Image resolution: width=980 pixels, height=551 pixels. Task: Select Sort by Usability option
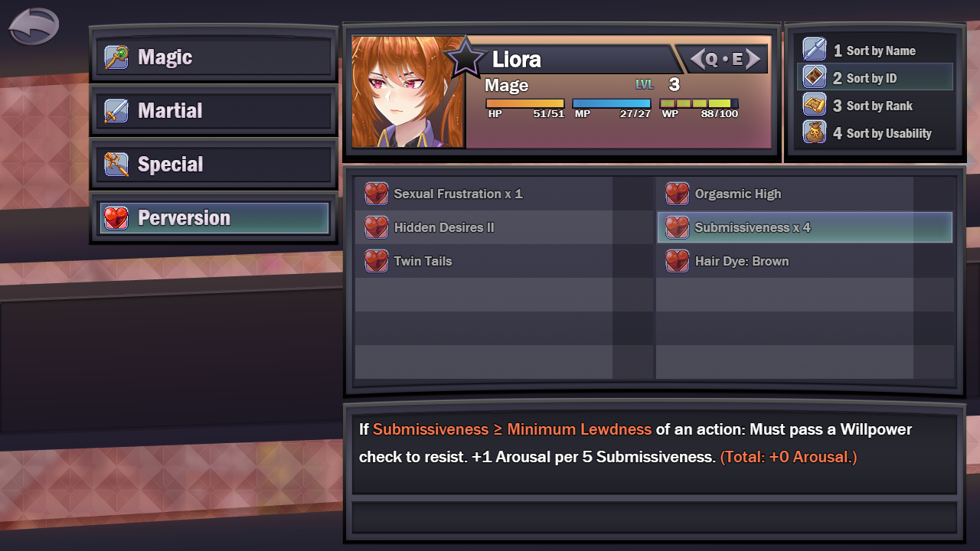[x=875, y=132]
